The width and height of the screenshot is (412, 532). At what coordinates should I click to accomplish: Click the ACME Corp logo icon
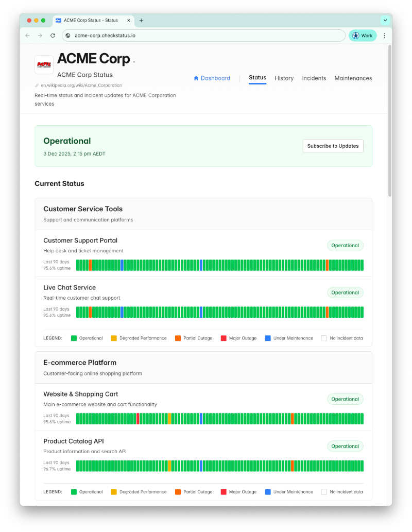(x=44, y=64)
